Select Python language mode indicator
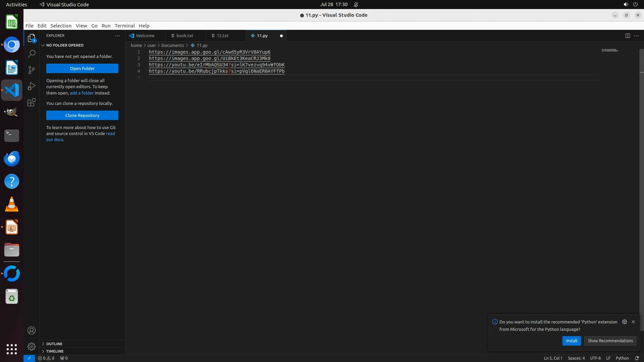Screen dimensions: 644x362 [622, 358]
